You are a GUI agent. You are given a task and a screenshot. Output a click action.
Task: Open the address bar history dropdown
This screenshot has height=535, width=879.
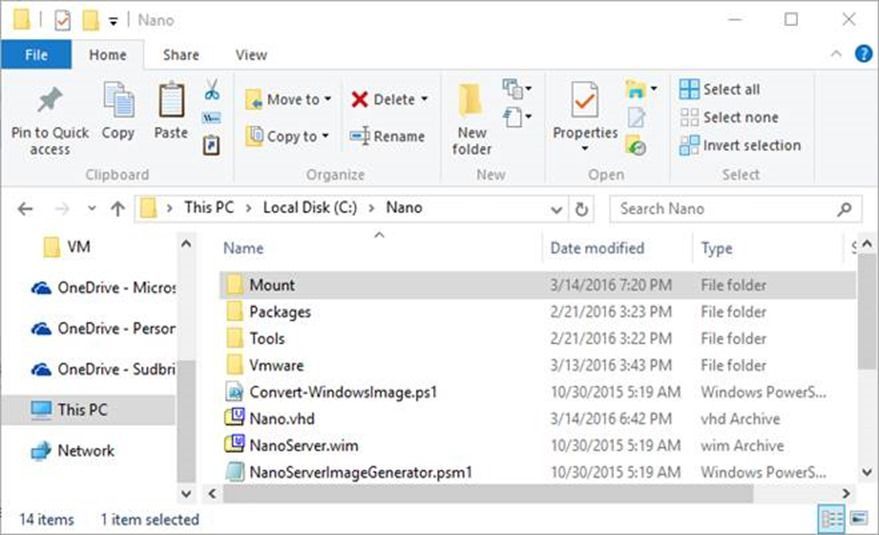click(556, 210)
